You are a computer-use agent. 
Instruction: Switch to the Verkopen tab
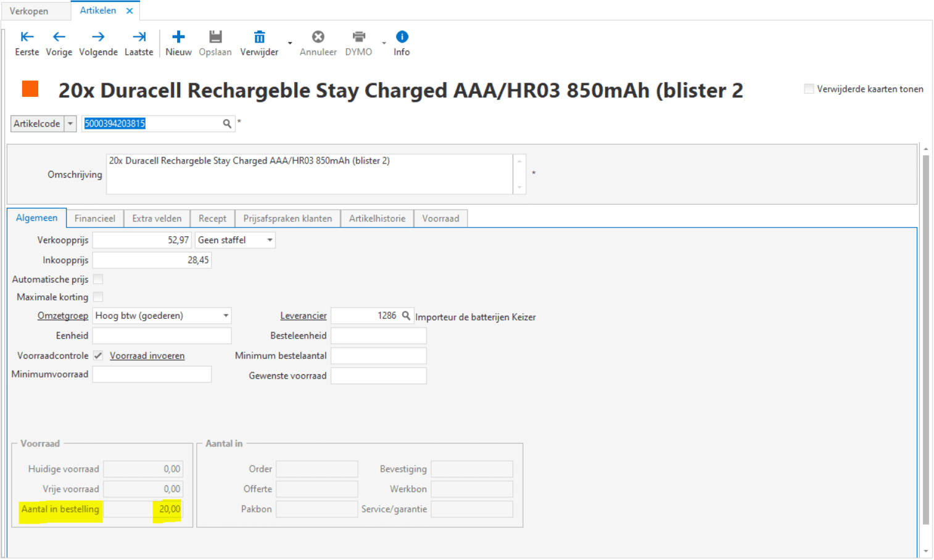pyautogui.click(x=29, y=11)
